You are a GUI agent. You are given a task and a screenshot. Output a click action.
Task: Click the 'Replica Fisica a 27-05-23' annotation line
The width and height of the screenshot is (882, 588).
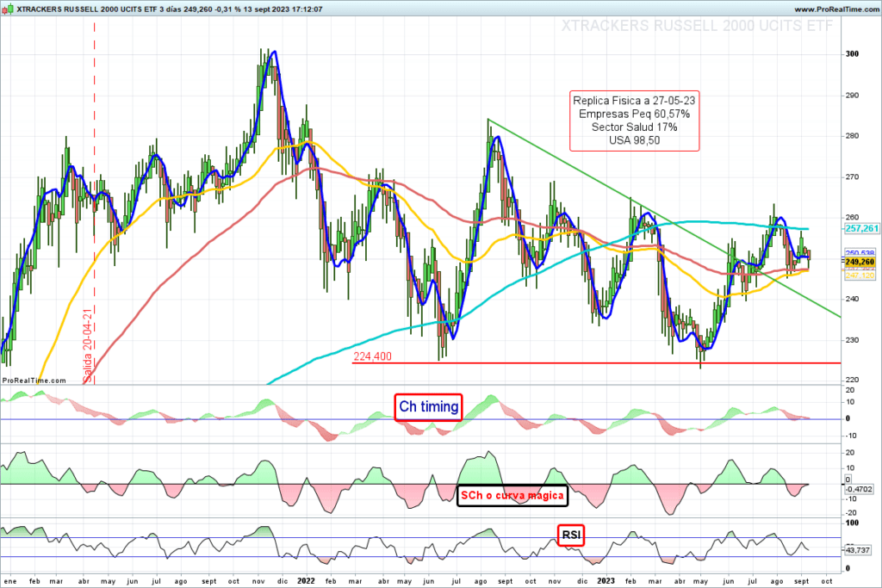[634, 101]
